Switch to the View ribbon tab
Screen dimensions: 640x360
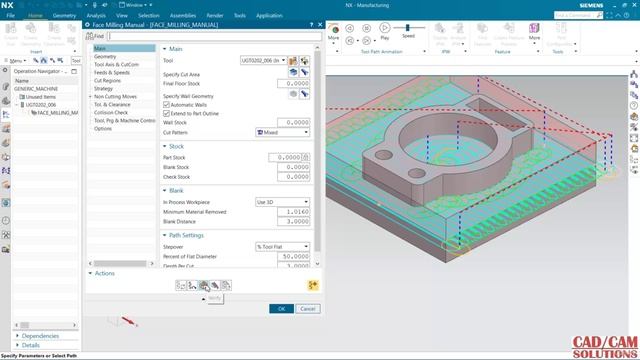(x=122, y=16)
